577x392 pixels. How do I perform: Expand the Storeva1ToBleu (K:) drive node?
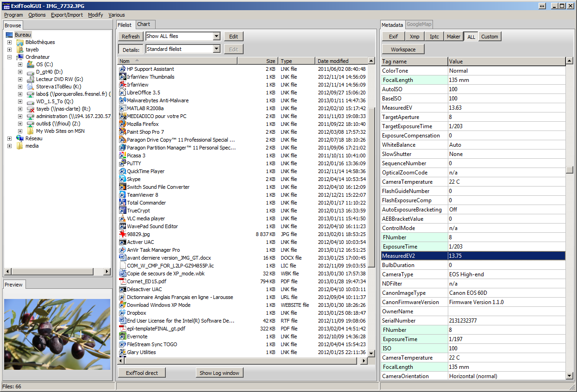click(x=20, y=87)
